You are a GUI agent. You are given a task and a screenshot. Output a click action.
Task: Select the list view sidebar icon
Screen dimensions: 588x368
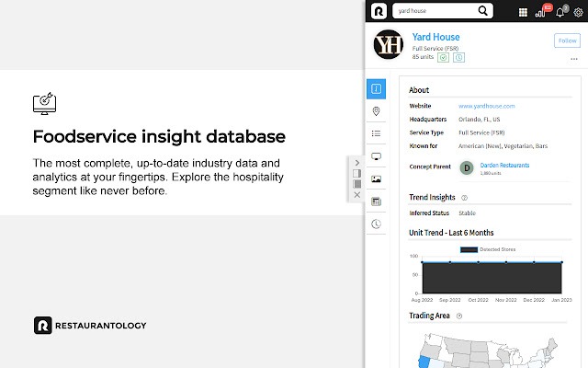[376, 133]
